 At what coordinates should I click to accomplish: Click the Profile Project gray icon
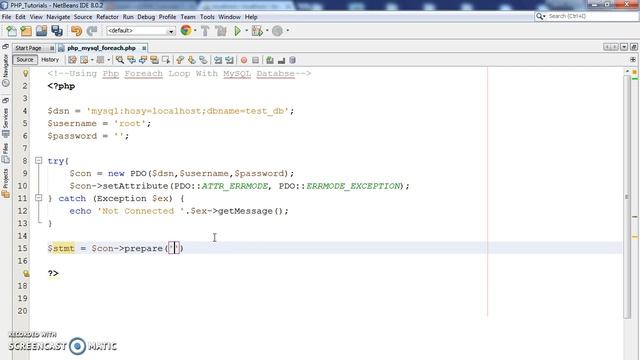point(278,31)
